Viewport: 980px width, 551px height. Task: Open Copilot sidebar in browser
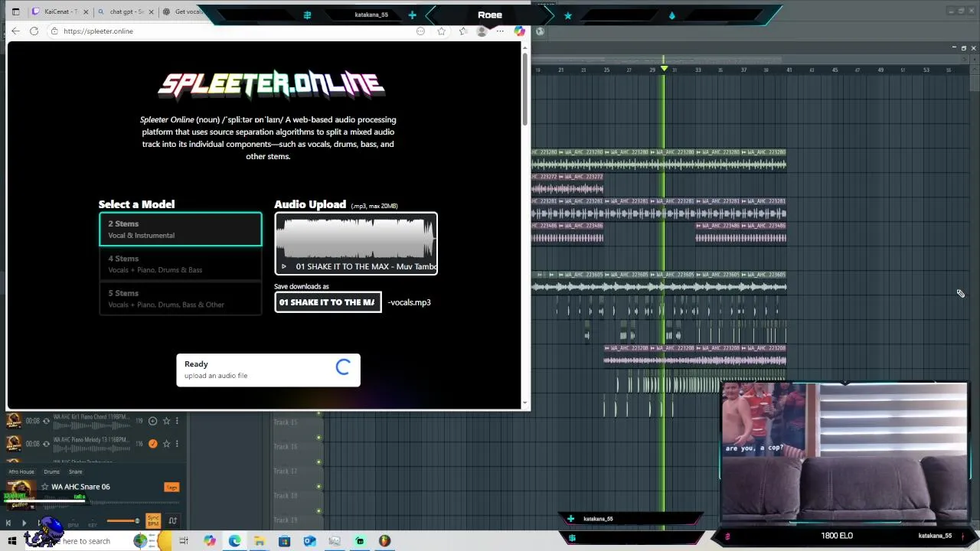click(x=519, y=31)
